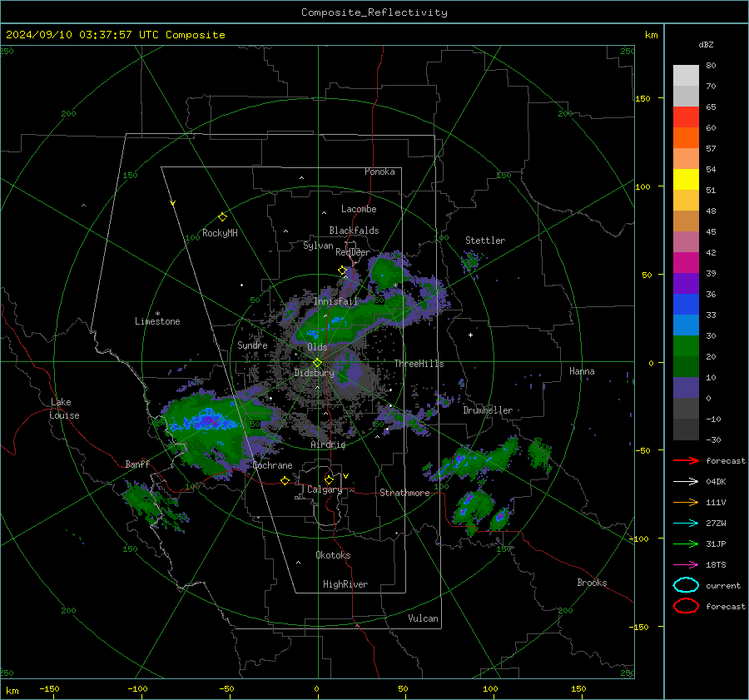The image size is (749, 700).
Task: Click the yellow diamond marker above Calgary
Action: [x=329, y=479]
